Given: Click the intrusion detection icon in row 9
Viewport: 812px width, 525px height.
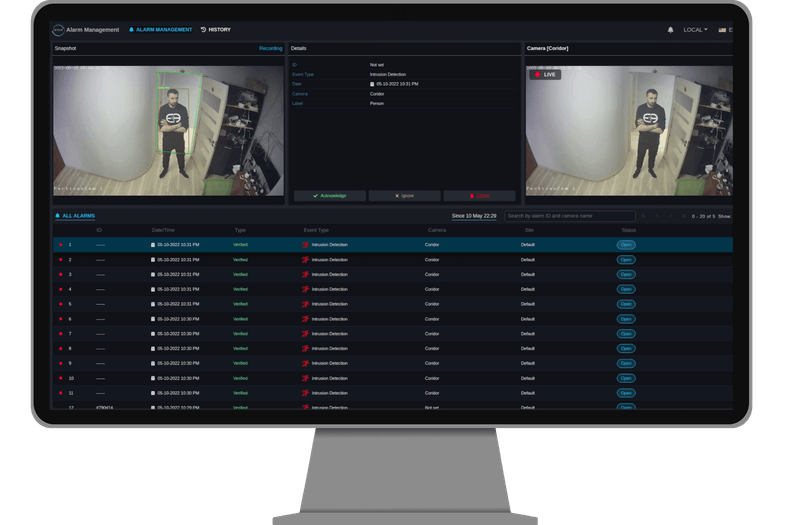Looking at the screenshot, I should click(305, 363).
